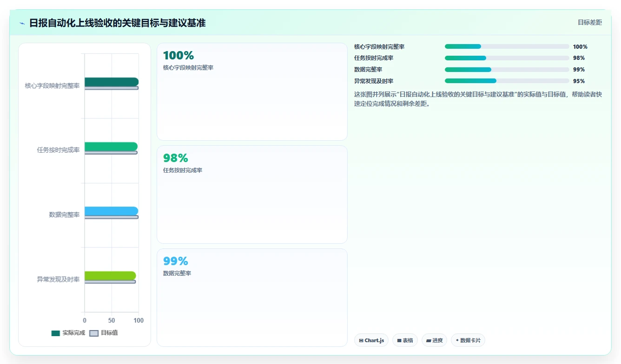
Task: Click the lime 异常发现及时率 chart bar
Action: [110, 275]
